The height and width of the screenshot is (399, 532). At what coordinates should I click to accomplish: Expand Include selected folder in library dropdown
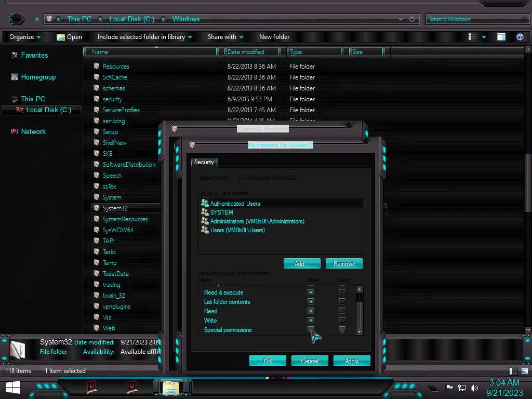point(190,37)
